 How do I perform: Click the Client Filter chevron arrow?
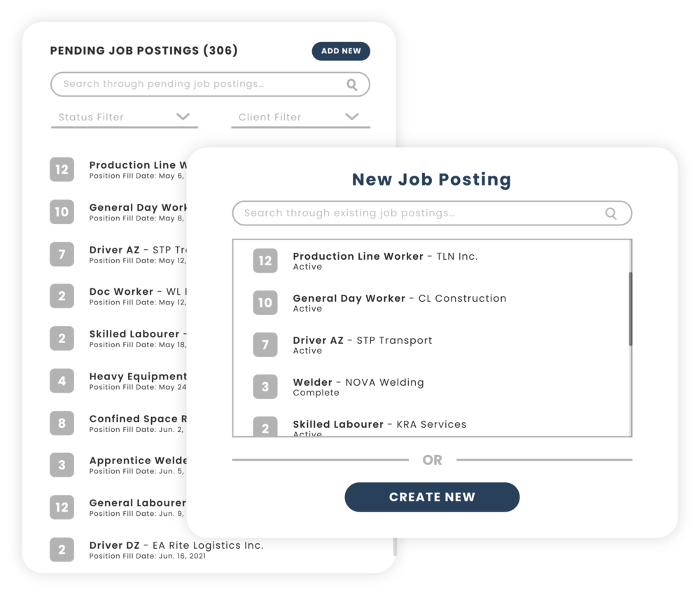pyautogui.click(x=352, y=116)
